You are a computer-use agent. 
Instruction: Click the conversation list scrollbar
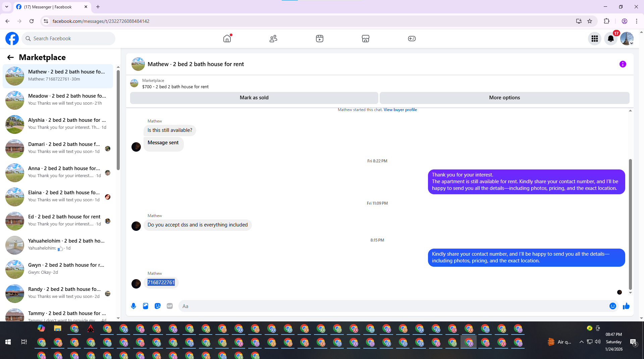[118, 121]
